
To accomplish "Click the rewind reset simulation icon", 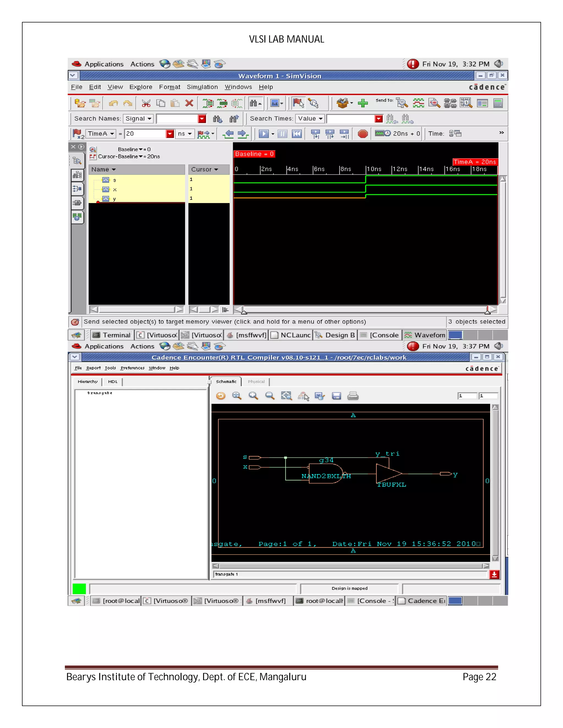I will point(297,134).
